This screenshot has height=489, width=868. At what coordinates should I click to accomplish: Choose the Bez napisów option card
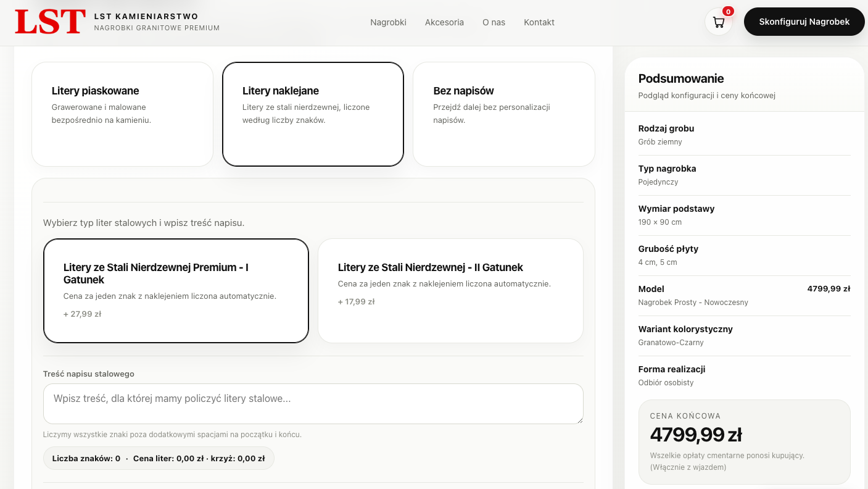[x=504, y=114]
